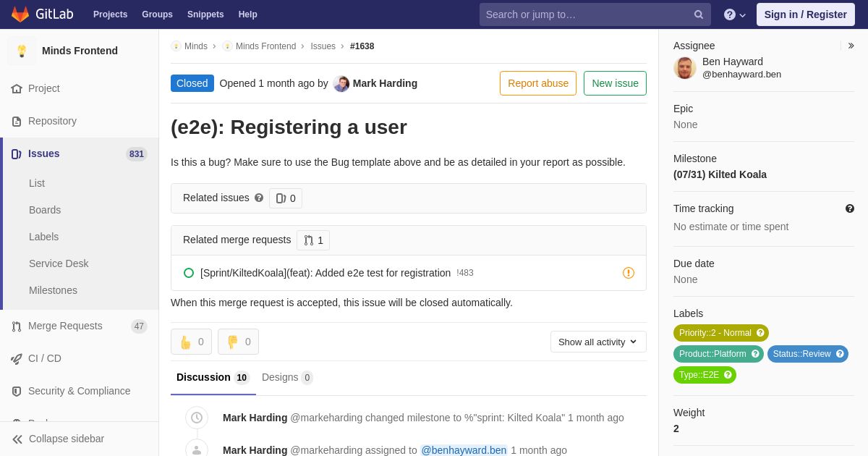Screen dimensions: 868x456
Task: Click help icon on Product::Platform label
Action: pos(755,354)
